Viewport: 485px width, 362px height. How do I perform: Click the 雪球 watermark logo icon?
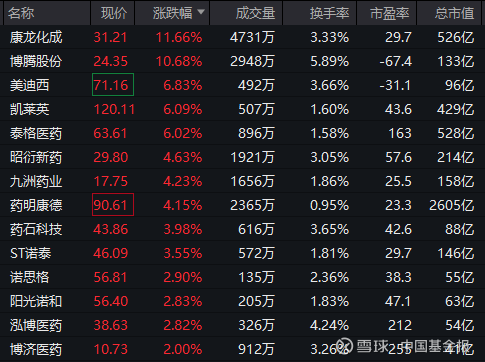344,346
